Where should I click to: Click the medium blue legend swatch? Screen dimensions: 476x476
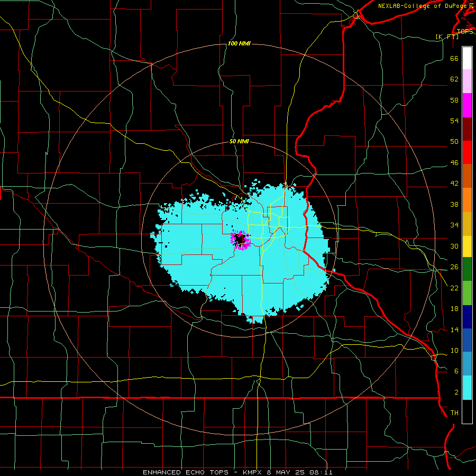(467, 340)
